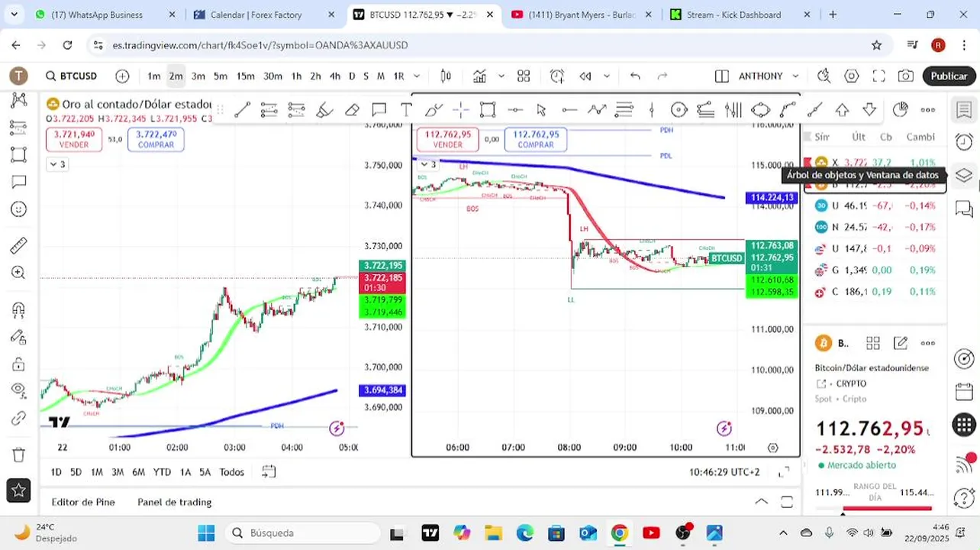Toggle the lock all drawings icon
Screen dimensions: 980x550
18,364
